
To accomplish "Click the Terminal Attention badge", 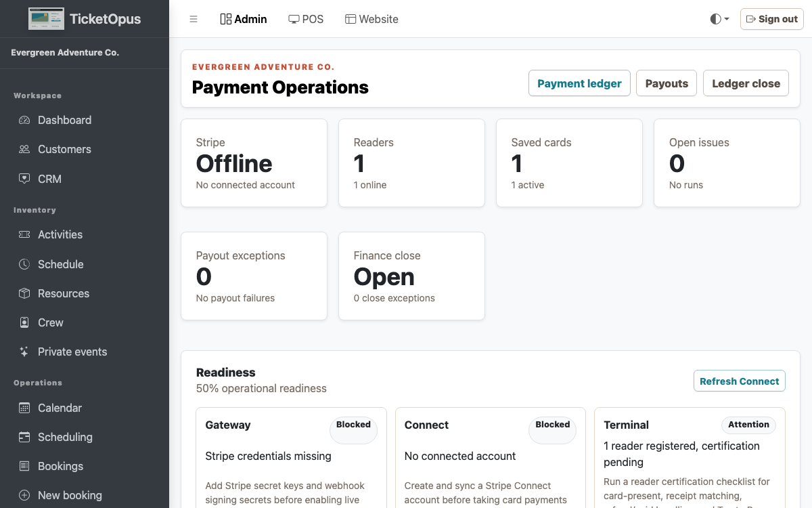I will pyautogui.click(x=748, y=425).
